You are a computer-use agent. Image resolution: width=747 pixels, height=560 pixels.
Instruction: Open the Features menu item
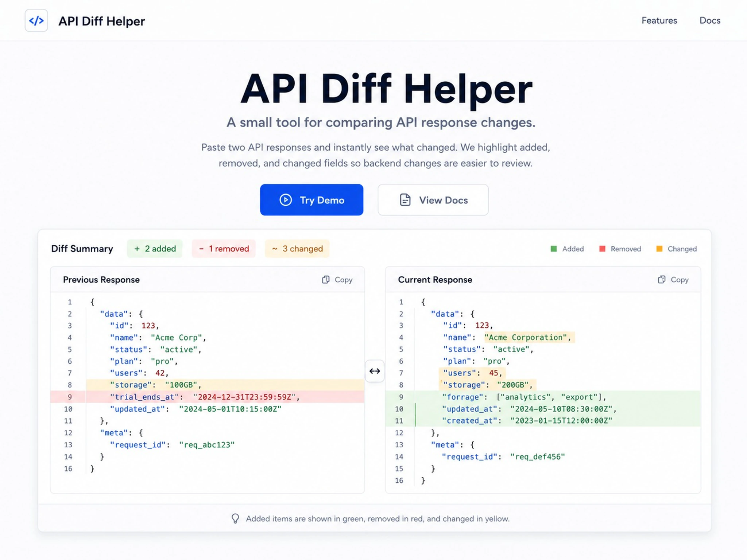659,20
